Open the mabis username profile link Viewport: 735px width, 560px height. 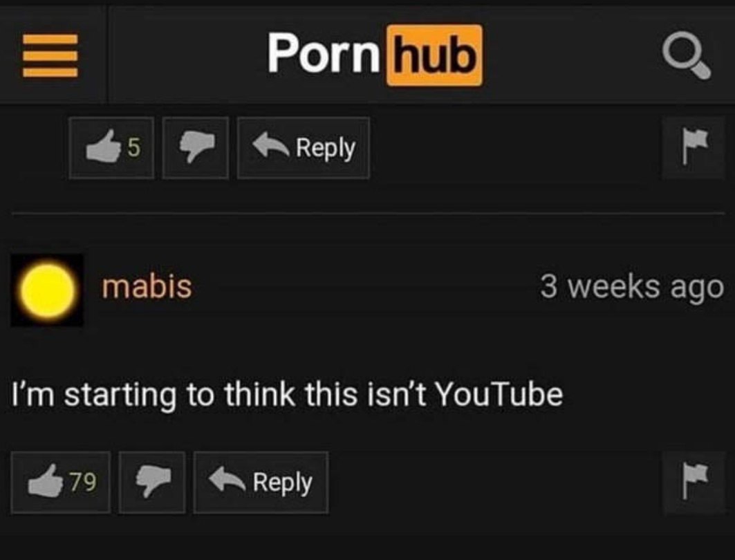tap(147, 286)
